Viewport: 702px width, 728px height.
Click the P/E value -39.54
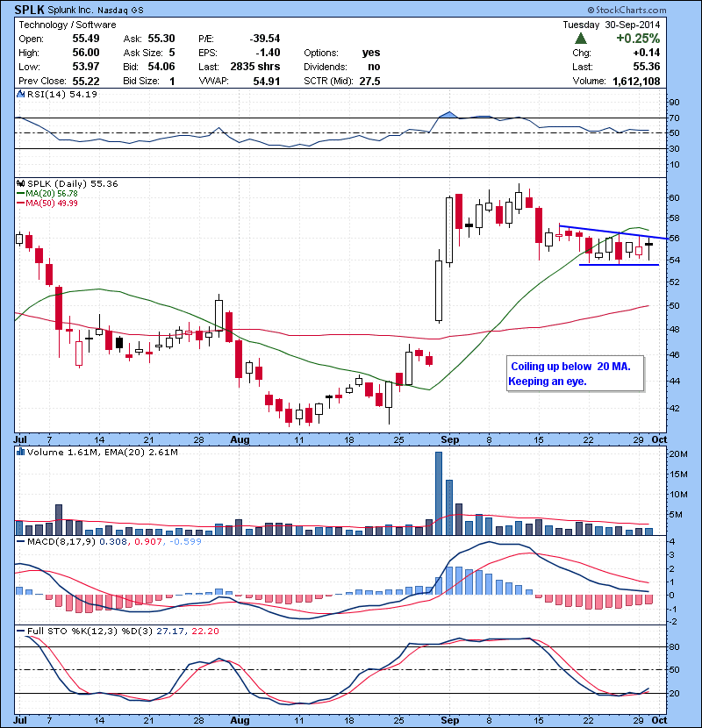click(x=265, y=39)
